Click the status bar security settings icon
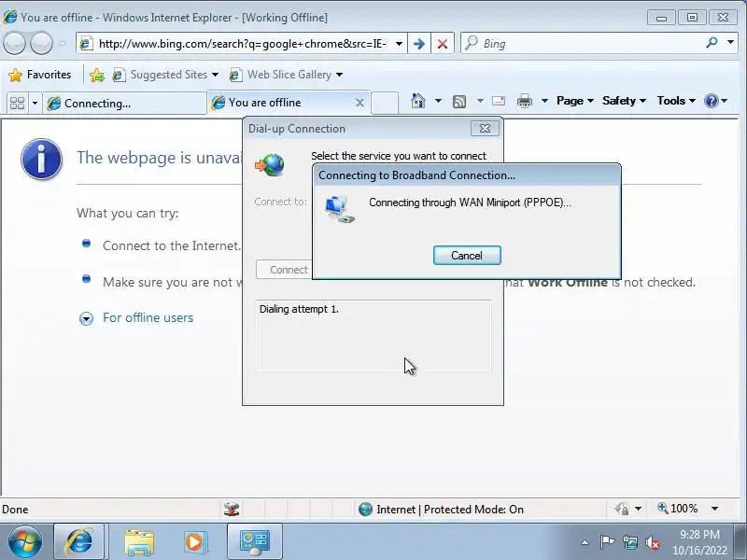The width and height of the screenshot is (747, 560). pyautogui.click(x=623, y=509)
